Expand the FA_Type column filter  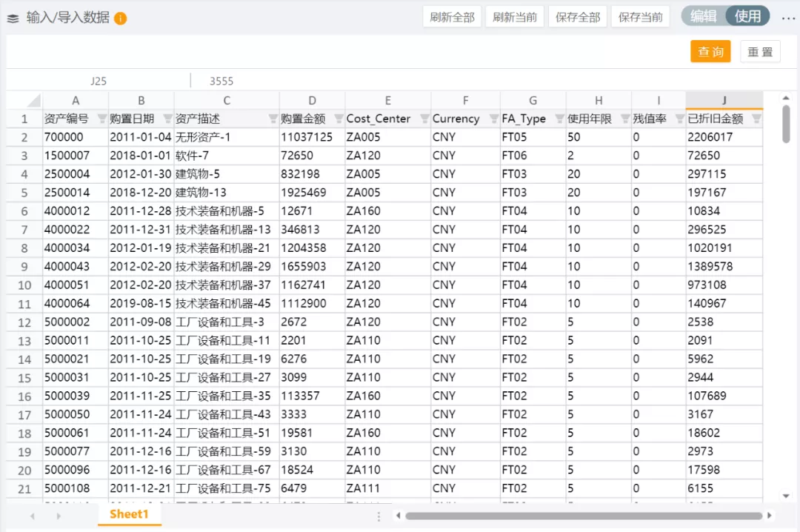pos(559,119)
